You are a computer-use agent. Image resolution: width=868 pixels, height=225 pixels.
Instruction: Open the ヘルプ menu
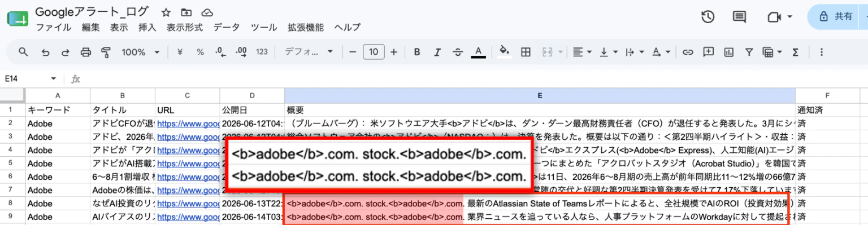[x=347, y=27]
